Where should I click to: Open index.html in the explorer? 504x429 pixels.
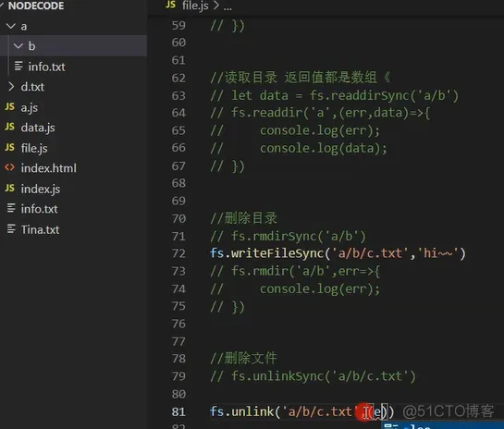pyautogui.click(x=48, y=168)
